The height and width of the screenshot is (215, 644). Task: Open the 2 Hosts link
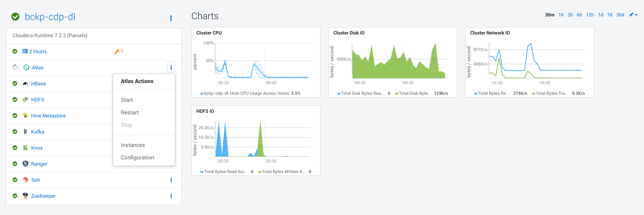pos(38,51)
